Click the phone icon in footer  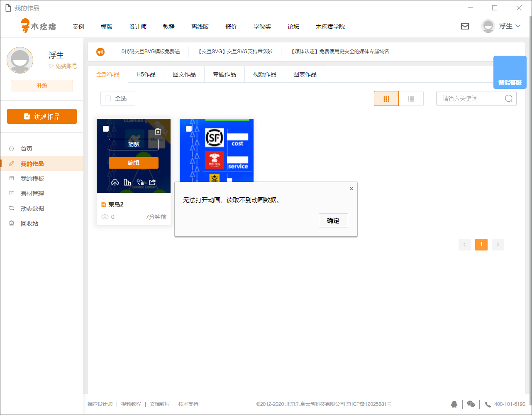click(488, 404)
